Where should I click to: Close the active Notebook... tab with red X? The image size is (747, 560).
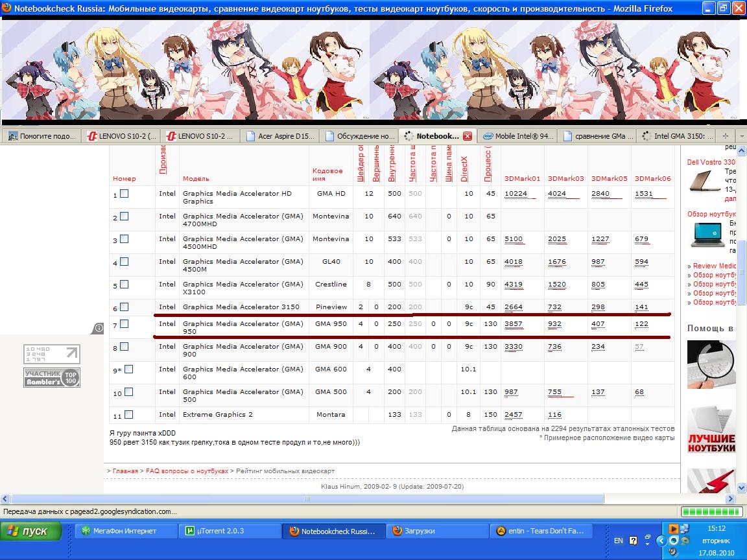pyautogui.click(x=468, y=136)
